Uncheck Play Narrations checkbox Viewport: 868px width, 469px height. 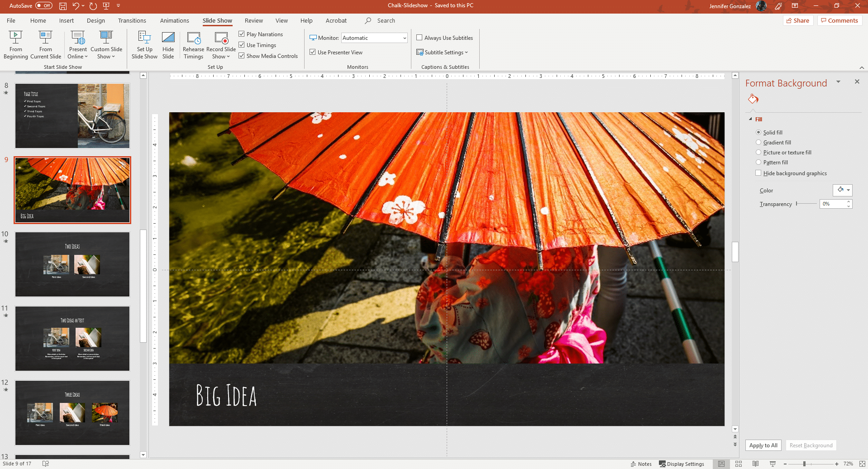(242, 34)
